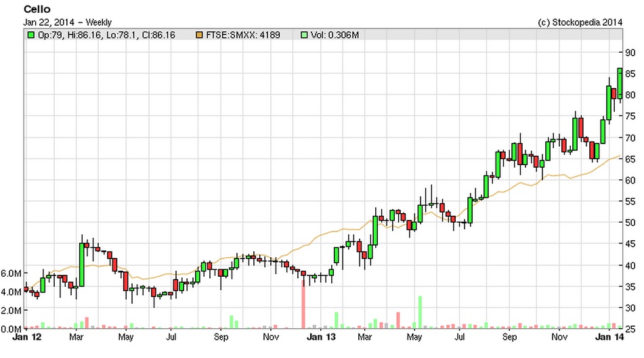Click the tall green volume bar in May 2013
644x358 pixels.
click(x=420, y=312)
